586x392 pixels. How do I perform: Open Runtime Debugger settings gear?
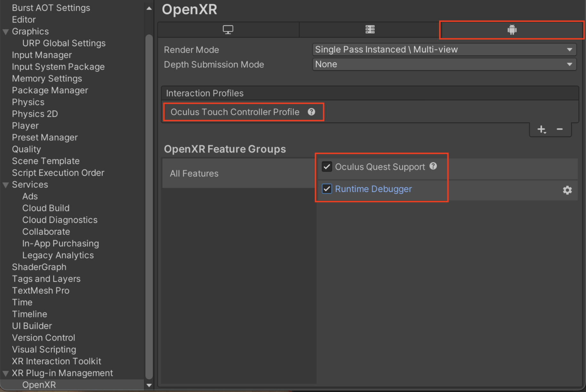tap(567, 190)
